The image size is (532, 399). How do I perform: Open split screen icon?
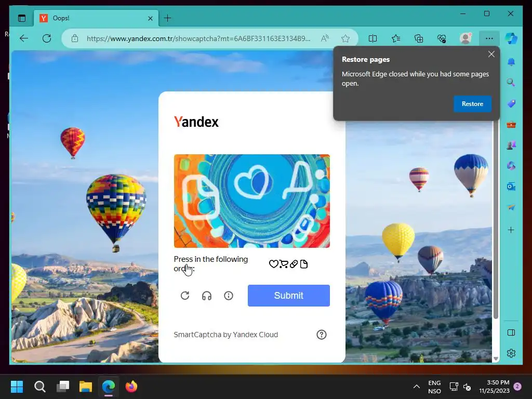click(373, 38)
